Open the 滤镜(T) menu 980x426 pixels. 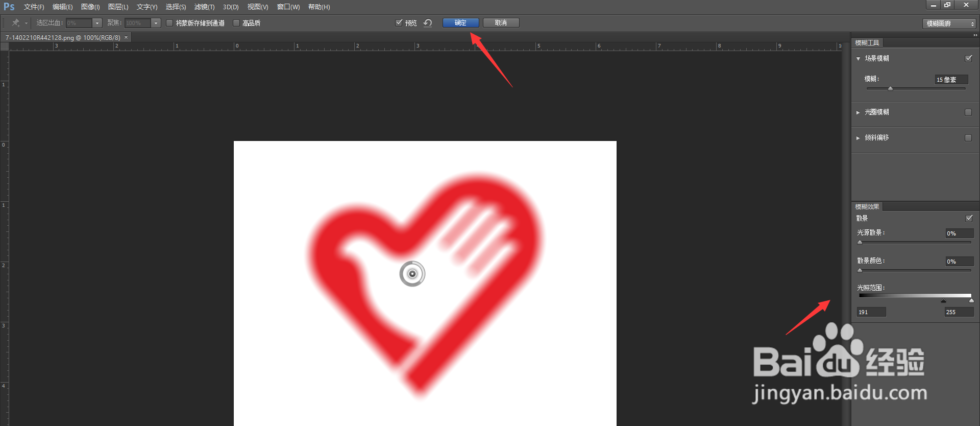(x=204, y=7)
